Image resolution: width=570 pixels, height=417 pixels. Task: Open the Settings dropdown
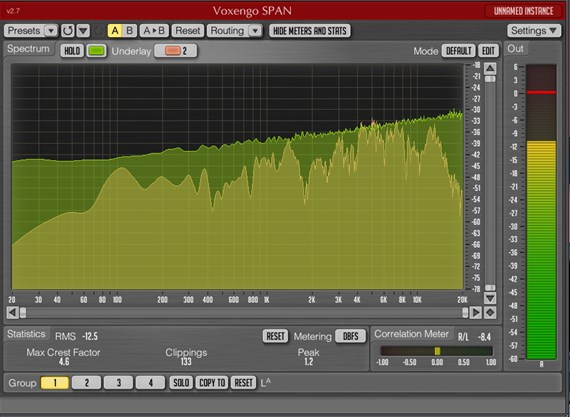point(534,31)
